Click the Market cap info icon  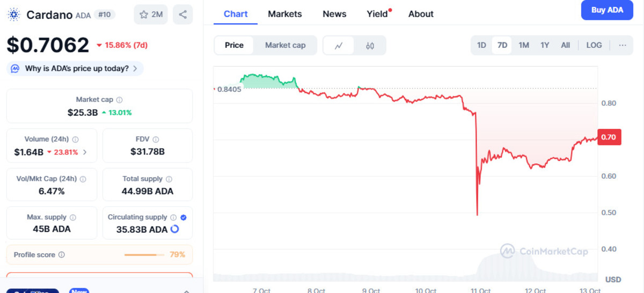(x=119, y=100)
